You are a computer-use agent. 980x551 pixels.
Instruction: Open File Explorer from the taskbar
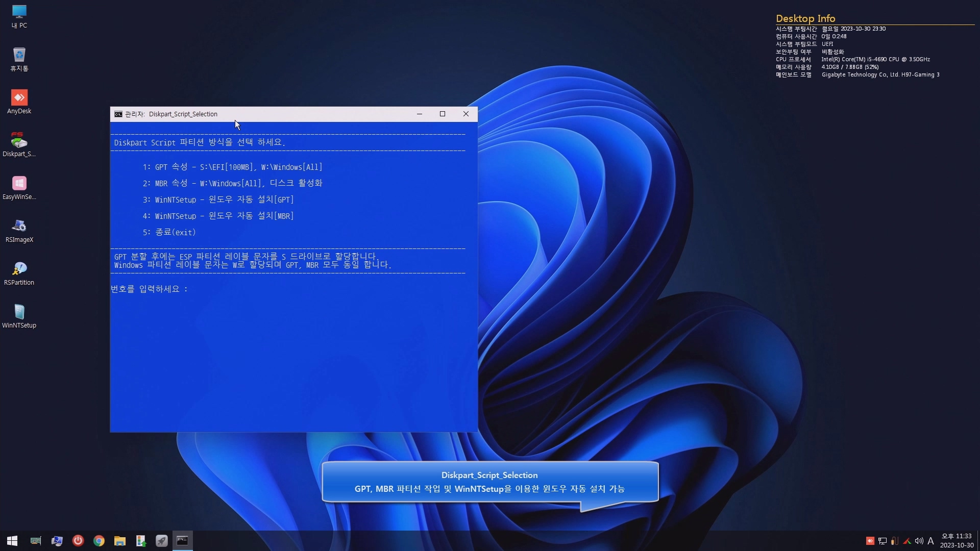[119, 541]
